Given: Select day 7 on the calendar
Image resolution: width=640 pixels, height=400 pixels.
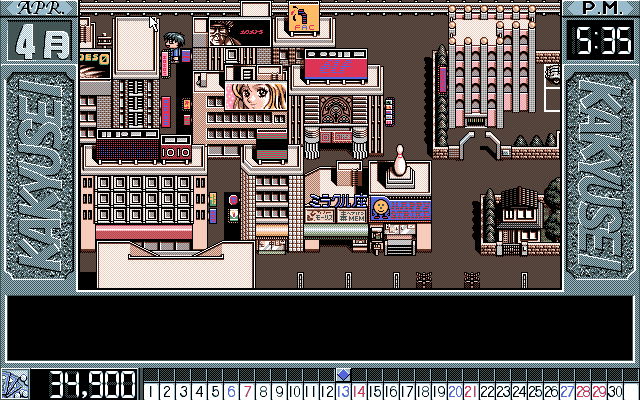Looking at the screenshot, I should pyautogui.click(x=247, y=391).
